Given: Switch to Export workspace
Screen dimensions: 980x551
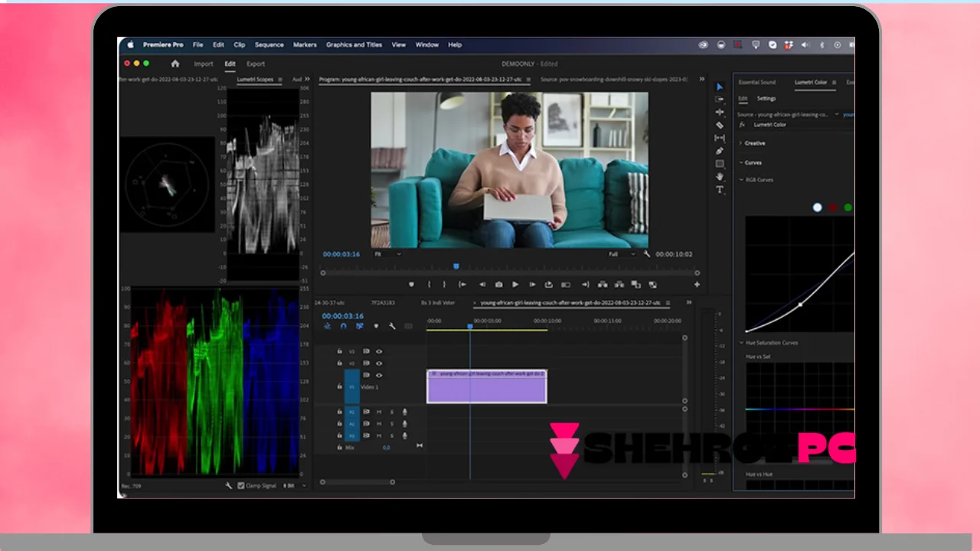Looking at the screenshot, I should (x=256, y=64).
